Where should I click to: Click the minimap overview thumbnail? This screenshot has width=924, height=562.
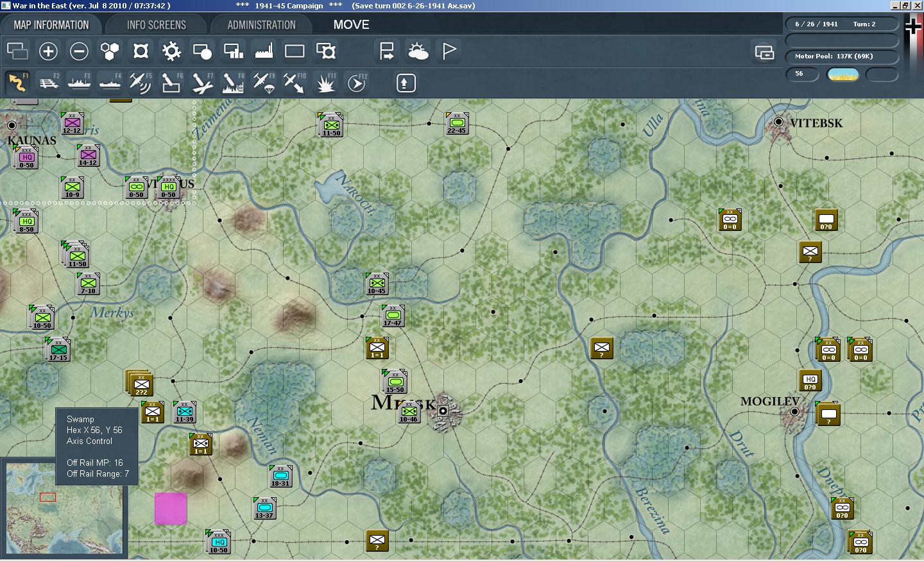63,507
